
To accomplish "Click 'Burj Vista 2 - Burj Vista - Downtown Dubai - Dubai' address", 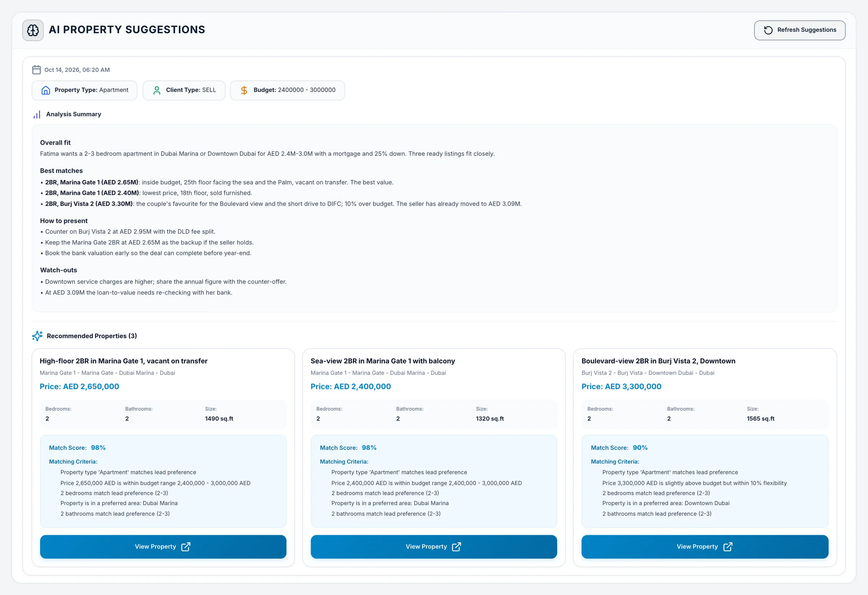I will tap(648, 373).
